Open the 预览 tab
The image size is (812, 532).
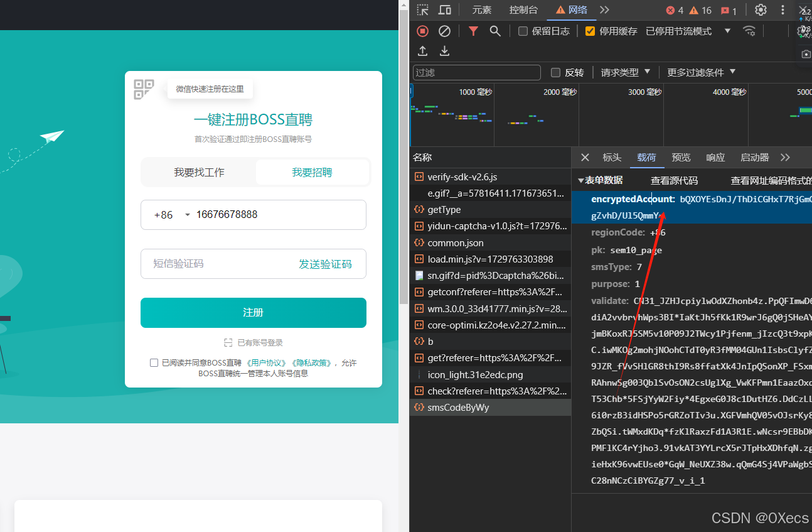click(681, 158)
